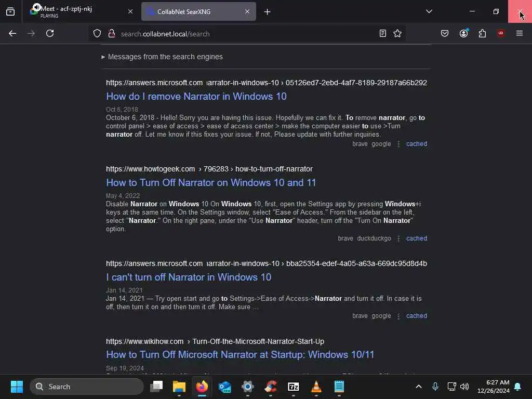The height and width of the screenshot is (399, 532).
Task: Open cached link for can't turn off Narrator result
Action: click(417, 316)
